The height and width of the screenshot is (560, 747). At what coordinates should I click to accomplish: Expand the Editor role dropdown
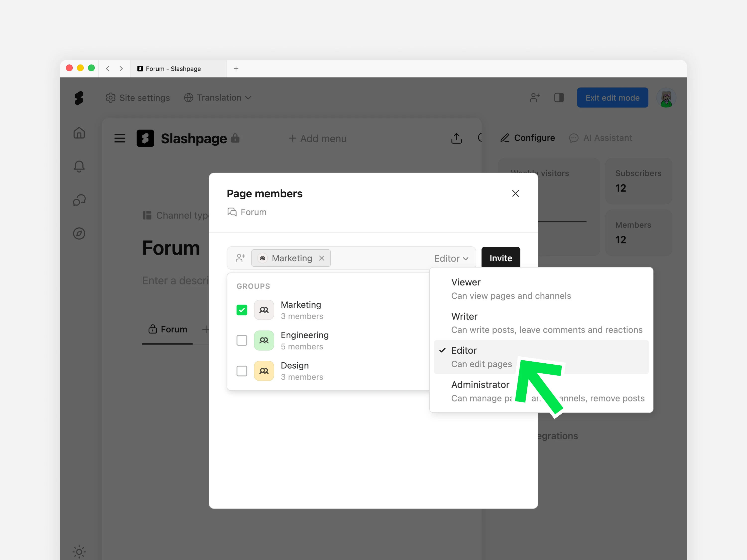click(x=451, y=258)
